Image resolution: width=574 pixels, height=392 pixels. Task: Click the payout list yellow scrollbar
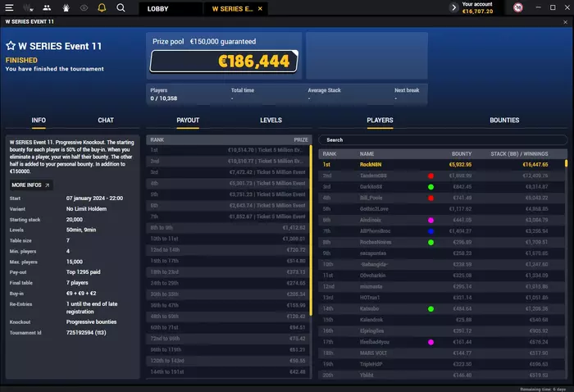tap(311, 230)
